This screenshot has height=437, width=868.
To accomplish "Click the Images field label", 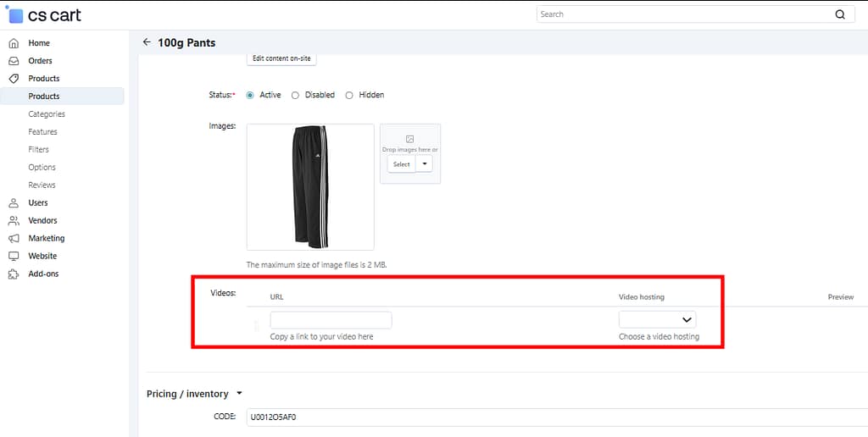I will point(222,126).
